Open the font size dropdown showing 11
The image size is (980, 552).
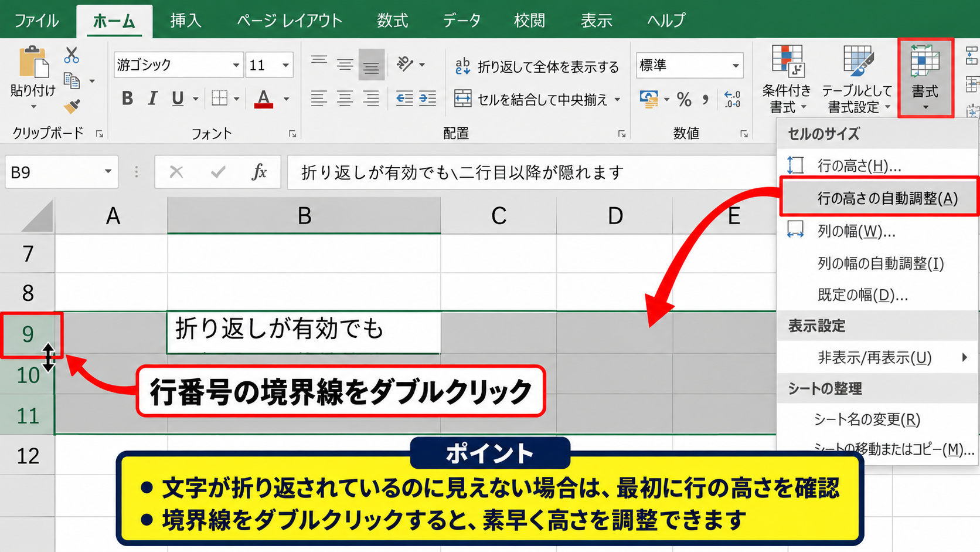pyautogui.click(x=285, y=65)
